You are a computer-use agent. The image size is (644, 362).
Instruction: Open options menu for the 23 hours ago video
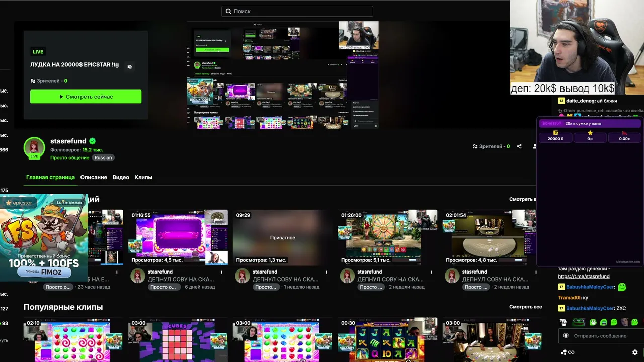pos(117,272)
